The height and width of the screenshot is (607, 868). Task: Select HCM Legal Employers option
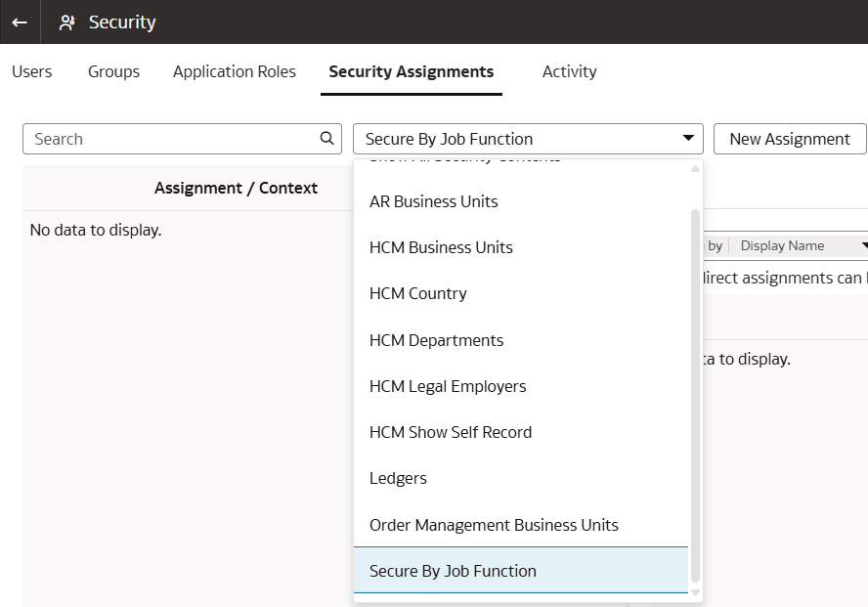click(448, 386)
